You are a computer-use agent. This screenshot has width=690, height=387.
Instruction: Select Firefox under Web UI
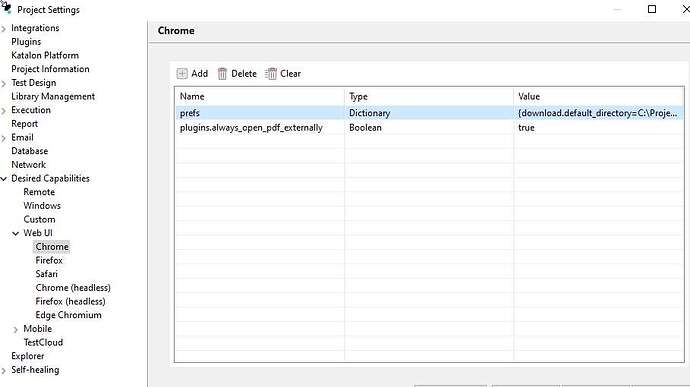[49, 260]
